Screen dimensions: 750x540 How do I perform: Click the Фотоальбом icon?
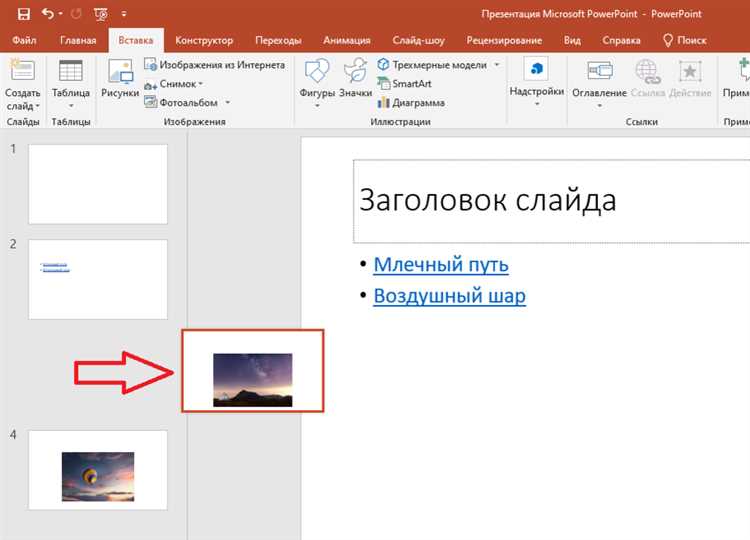pos(151,102)
